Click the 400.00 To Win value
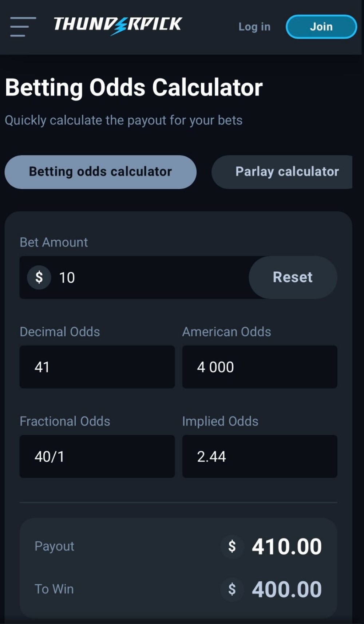This screenshot has height=624, width=364. click(287, 589)
